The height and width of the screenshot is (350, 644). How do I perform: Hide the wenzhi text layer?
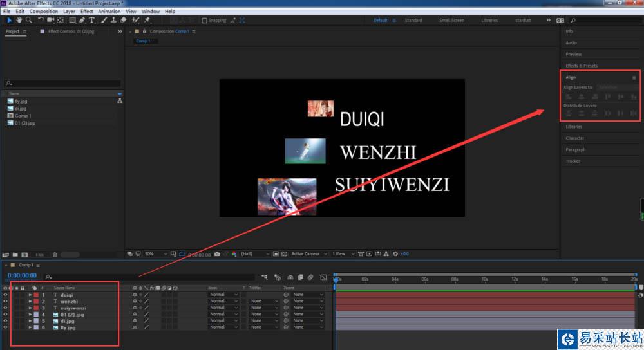point(5,301)
